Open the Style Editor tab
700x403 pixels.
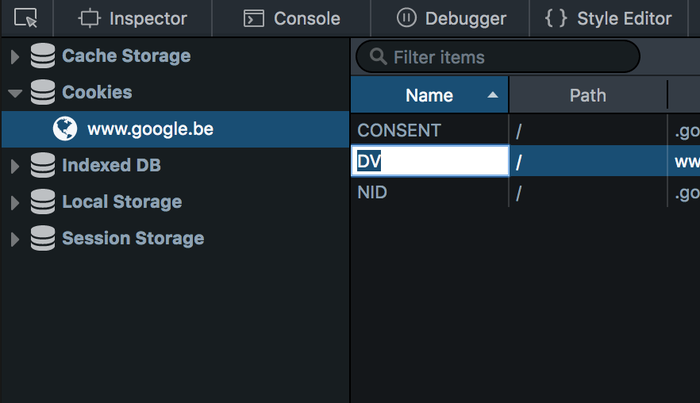608,18
